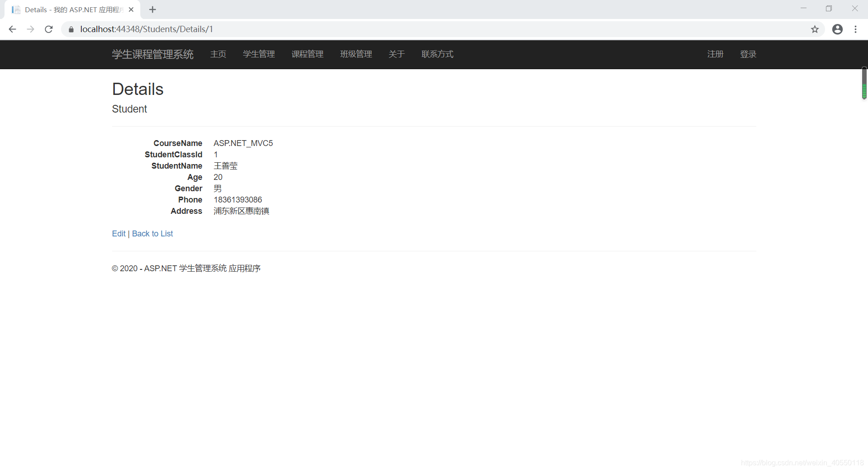Open 联系方式 in the navbar
This screenshot has height=471, width=868.
tap(437, 54)
